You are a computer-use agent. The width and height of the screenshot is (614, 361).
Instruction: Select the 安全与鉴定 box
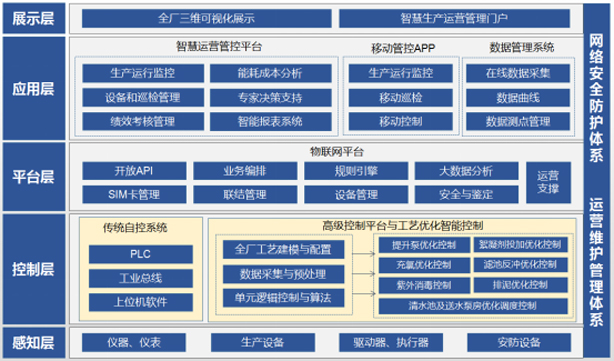click(466, 194)
